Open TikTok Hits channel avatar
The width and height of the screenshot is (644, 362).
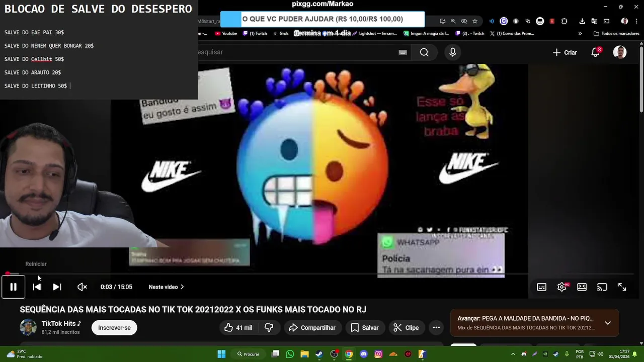click(x=28, y=327)
